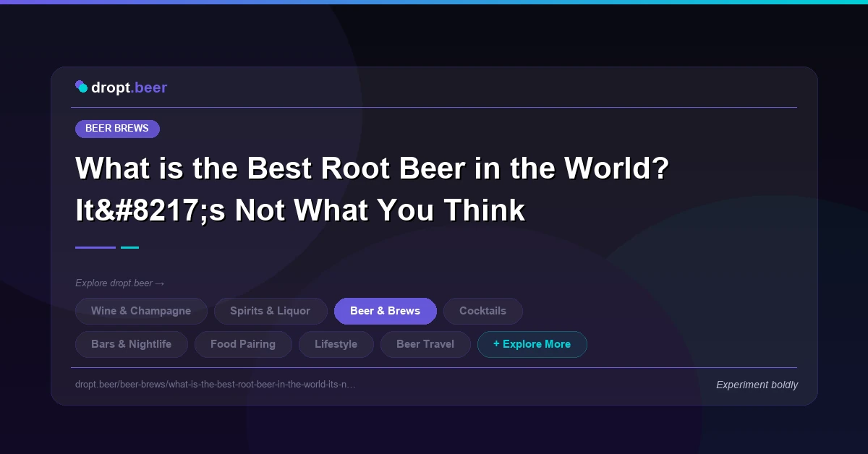Select the Lifestyle category
Image resolution: width=868 pixels, height=454 pixels.
[336, 344]
